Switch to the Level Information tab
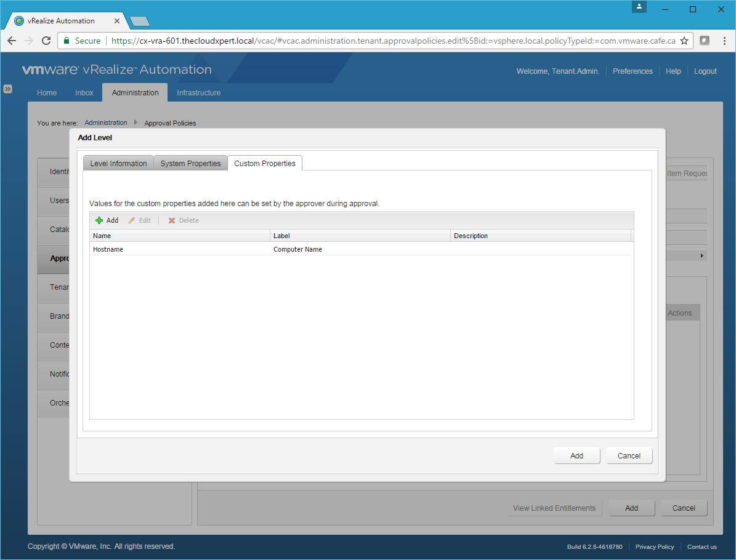This screenshot has height=560, width=736. (118, 164)
